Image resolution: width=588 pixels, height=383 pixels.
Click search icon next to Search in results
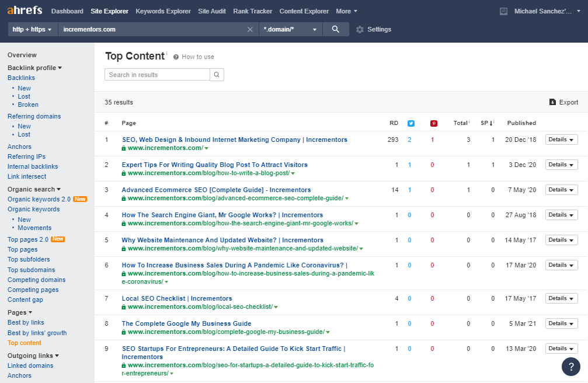[x=217, y=75]
